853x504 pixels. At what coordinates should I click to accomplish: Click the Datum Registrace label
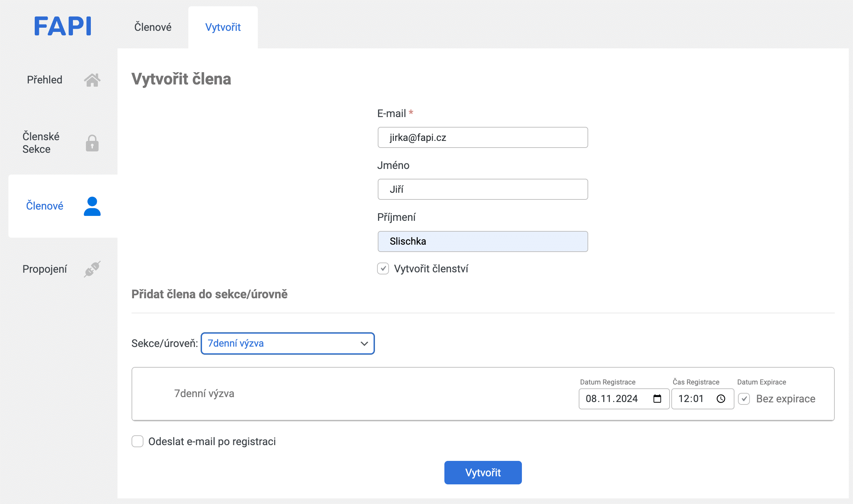[607, 382]
